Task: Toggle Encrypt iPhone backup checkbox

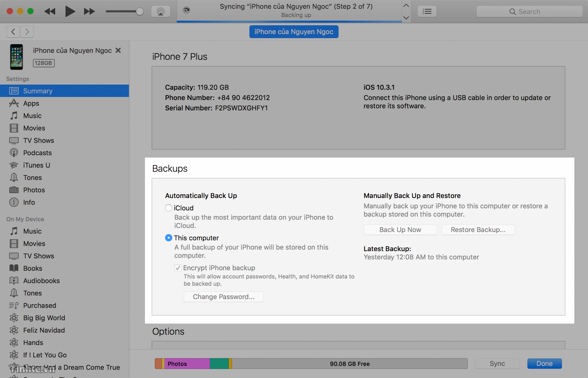Action: coord(178,268)
